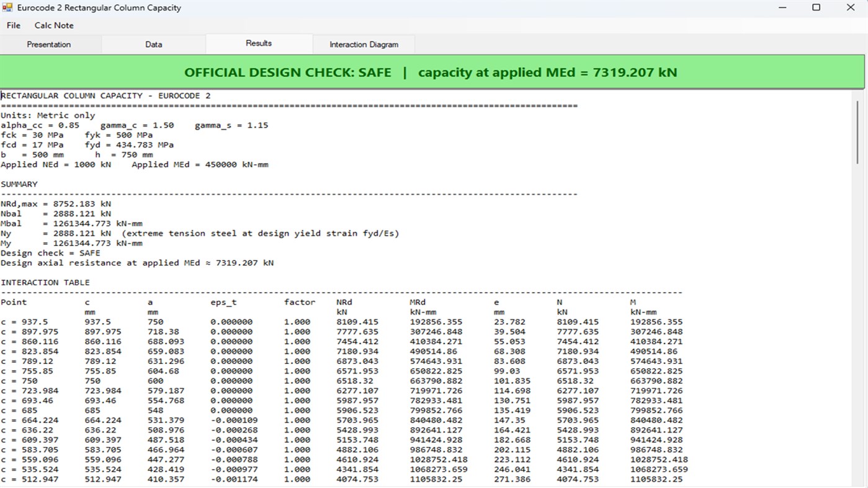
Task: Switch to the Data tab
Action: 153,45
